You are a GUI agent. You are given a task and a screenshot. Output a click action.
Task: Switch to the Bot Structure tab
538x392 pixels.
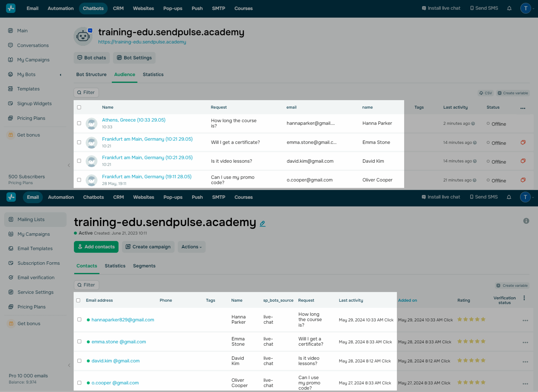pyautogui.click(x=91, y=74)
